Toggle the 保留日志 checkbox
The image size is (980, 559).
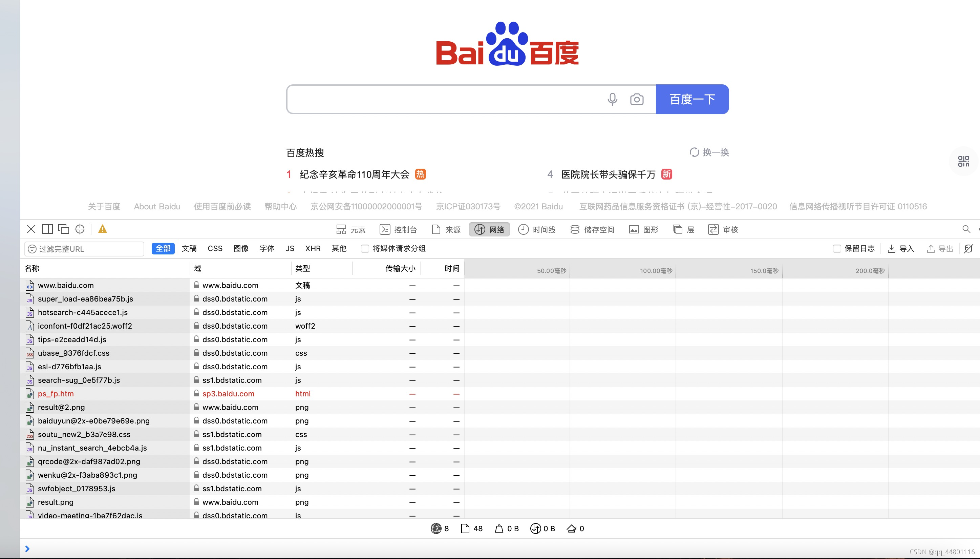click(x=837, y=249)
